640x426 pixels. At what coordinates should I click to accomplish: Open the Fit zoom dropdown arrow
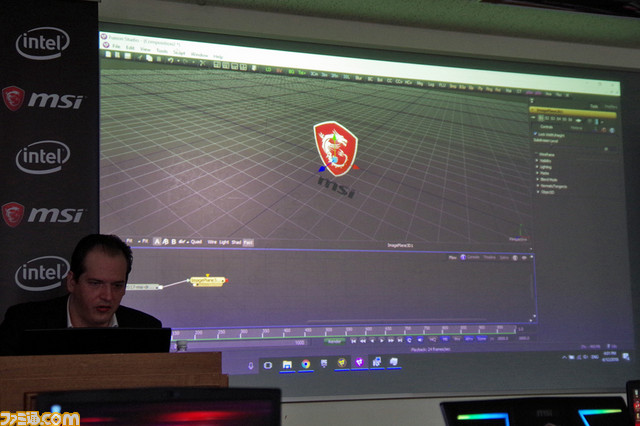(139, 241)
